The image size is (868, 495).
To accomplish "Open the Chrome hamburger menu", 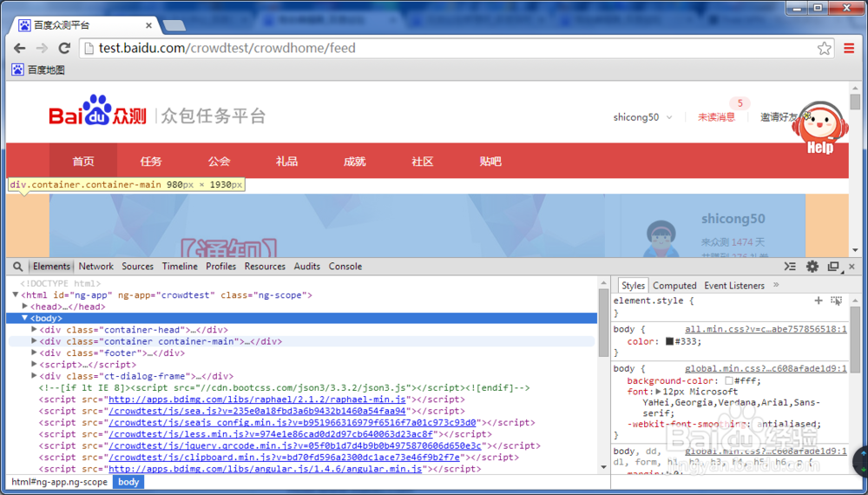I will coord(849,48).
